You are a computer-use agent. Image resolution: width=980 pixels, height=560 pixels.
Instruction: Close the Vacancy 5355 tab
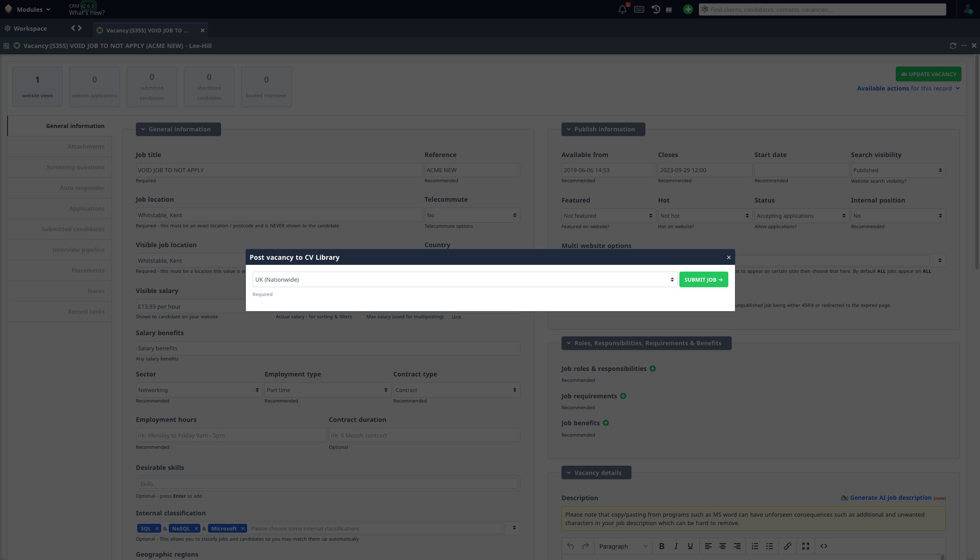point(202,30)
